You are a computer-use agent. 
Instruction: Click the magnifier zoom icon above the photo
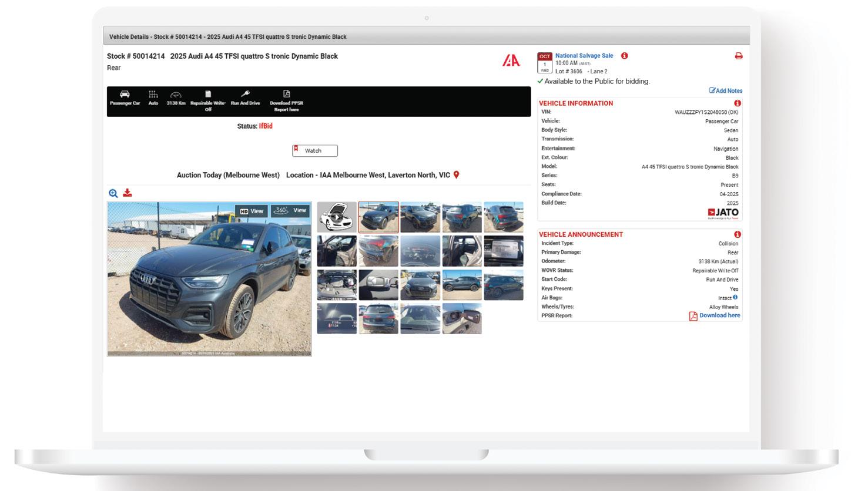(x=113, y=193)
